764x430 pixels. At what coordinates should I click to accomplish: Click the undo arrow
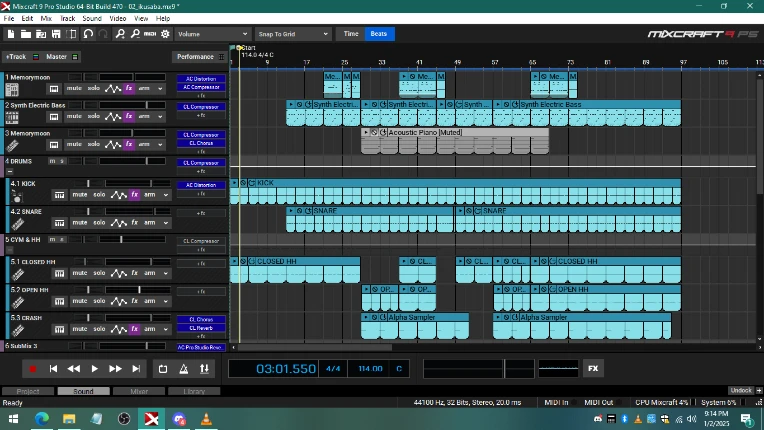[88, 34]
